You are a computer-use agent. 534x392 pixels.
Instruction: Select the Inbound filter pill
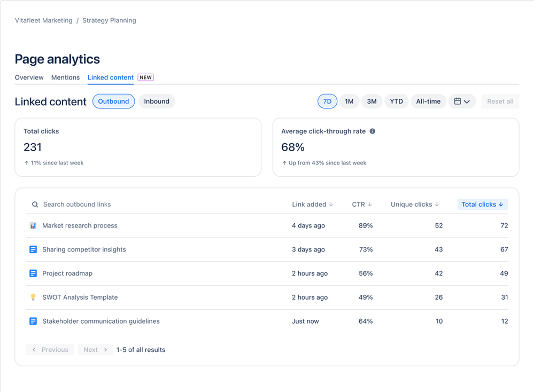pos(157,101)
